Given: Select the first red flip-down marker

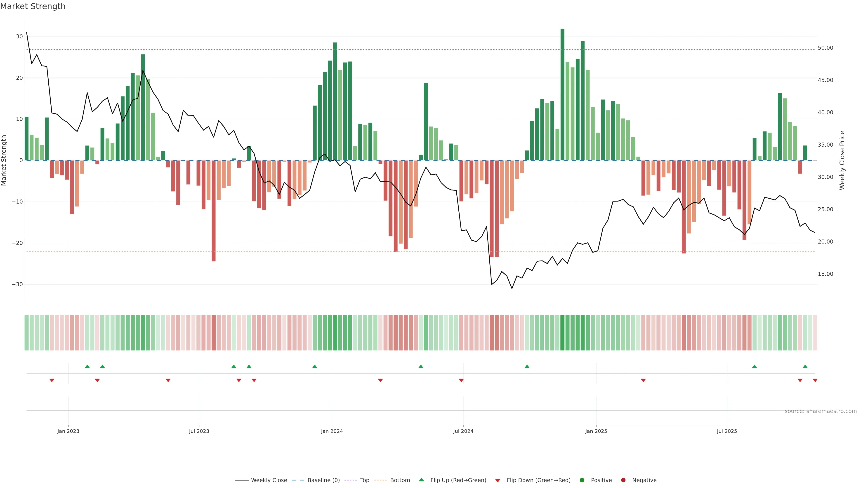Looking at the screenshot, I should 52,380.
